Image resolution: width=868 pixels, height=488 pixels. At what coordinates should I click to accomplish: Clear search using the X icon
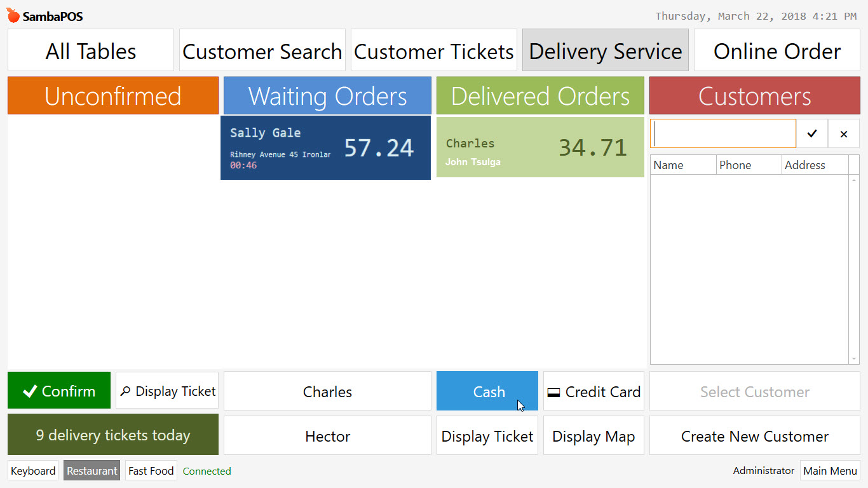pyautogui.click(x=844, y=133)
